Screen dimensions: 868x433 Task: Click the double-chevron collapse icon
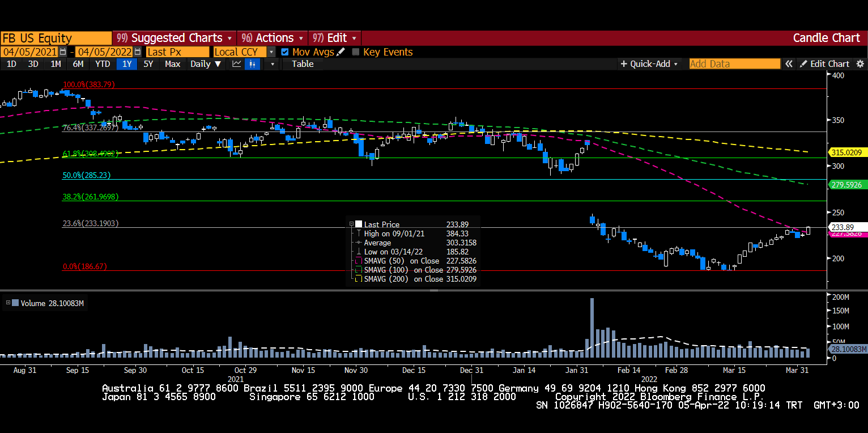point(789,64)
